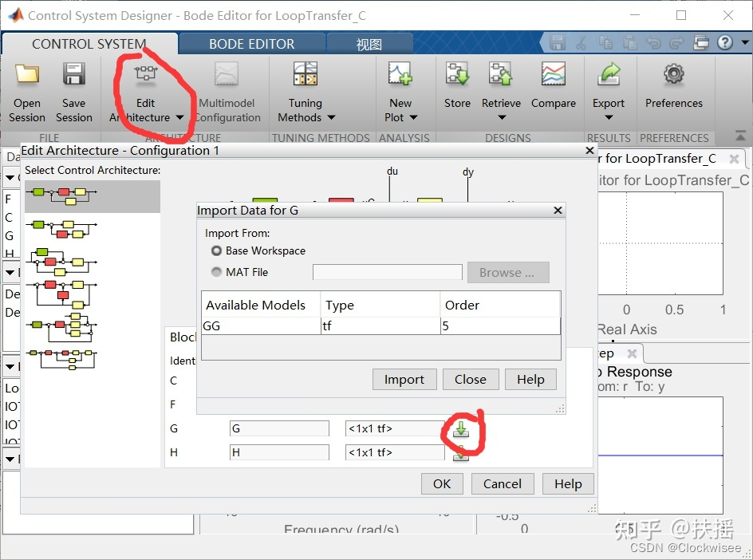The width and height of the screenshot is (753, 560).
Task: Select the fourth control architecture diagram
Action: pyautogui.click(x=62, y=294)
